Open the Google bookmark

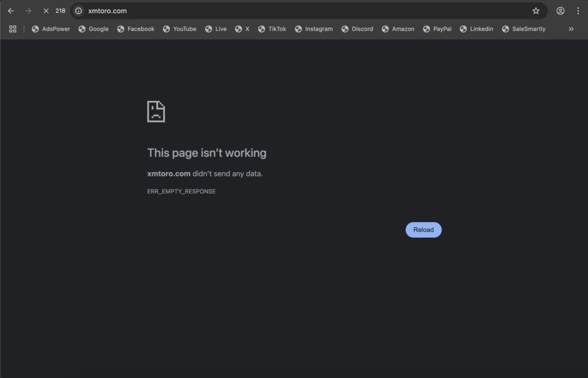(94, 29)
